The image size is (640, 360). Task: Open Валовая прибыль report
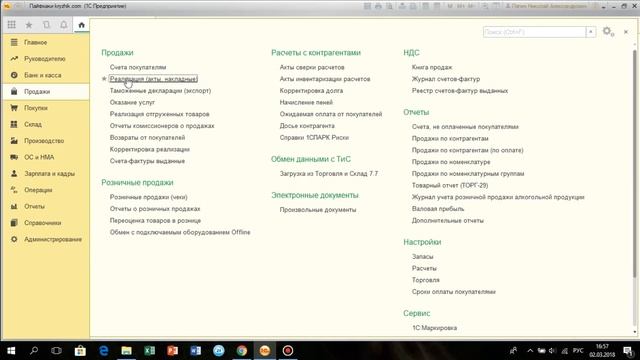[438, 209]
